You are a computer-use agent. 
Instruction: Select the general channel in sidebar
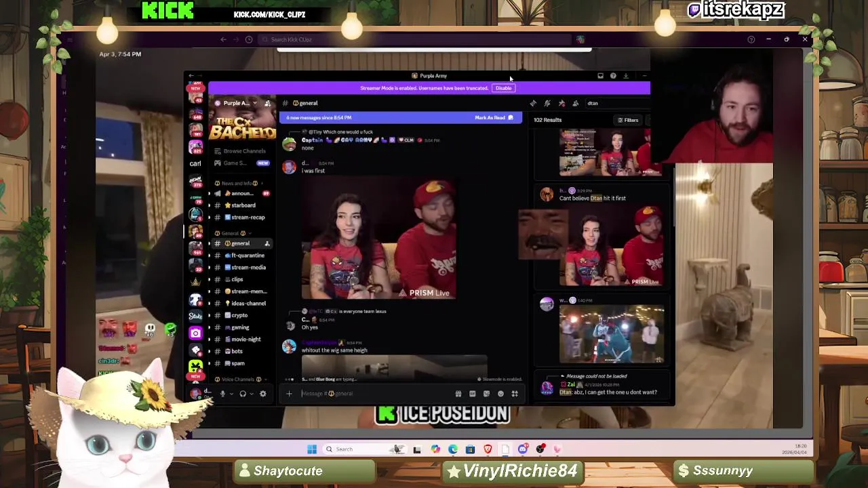(241, 244)
